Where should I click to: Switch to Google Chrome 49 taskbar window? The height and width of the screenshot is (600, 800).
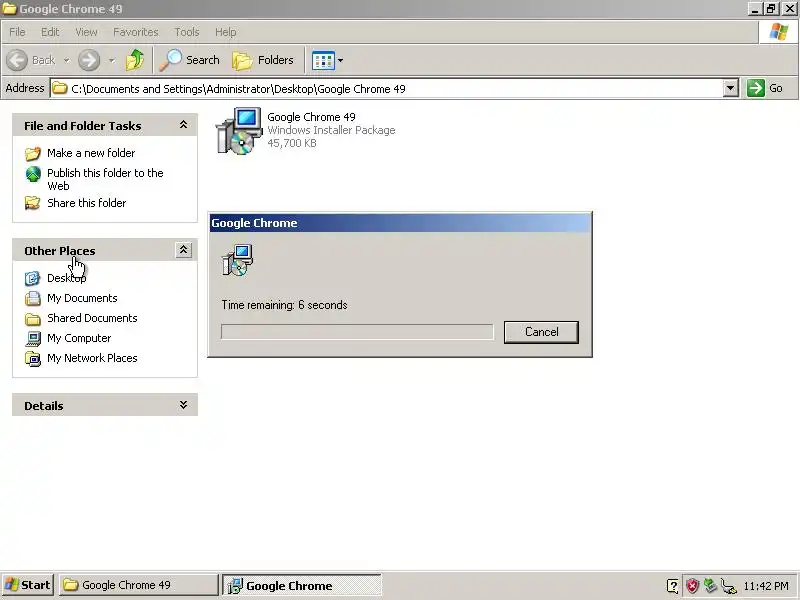[x=138, y=585]
